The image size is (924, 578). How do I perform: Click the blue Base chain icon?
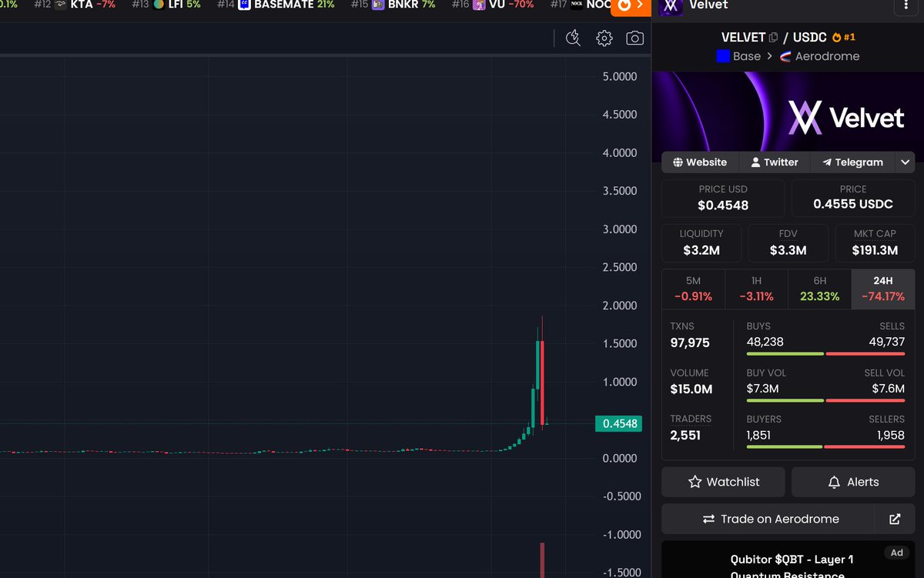pyautogui.click(x=723, y=56)
